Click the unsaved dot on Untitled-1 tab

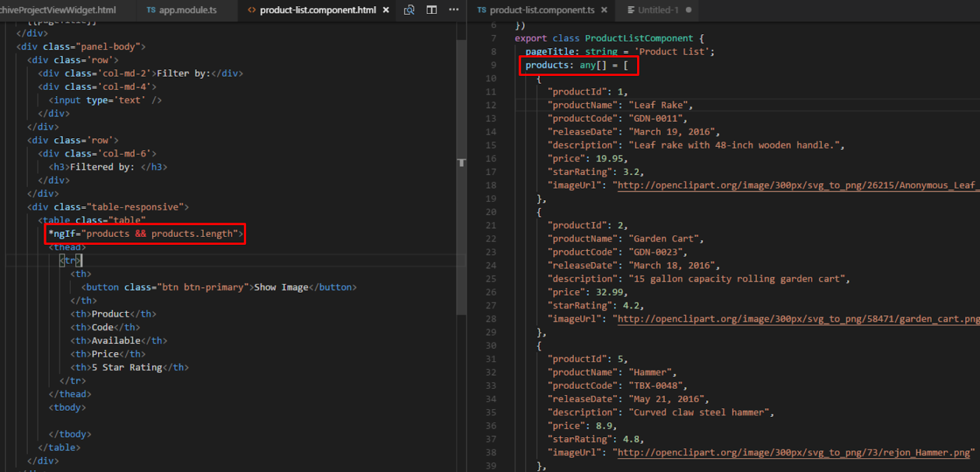click(689, 10)
